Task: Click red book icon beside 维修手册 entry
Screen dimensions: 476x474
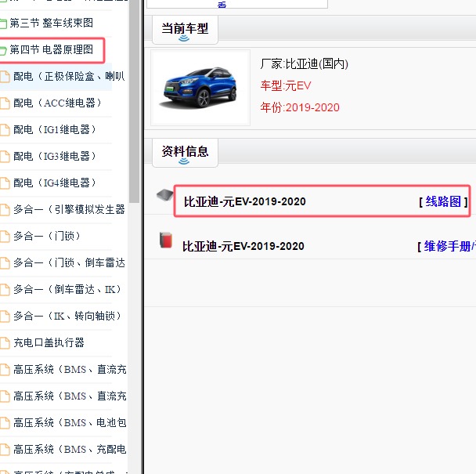Action: pyautogui.click(x=166, y=240)
